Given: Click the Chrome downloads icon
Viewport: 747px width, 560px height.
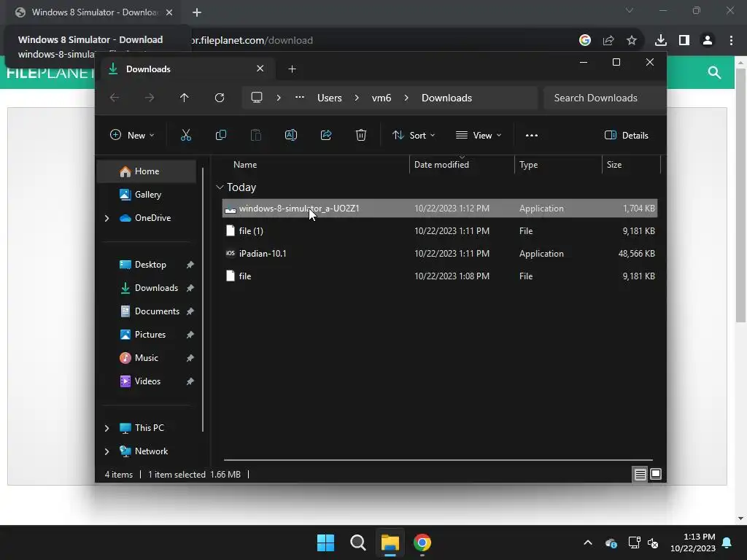Looking at the screenshot, I should 660,40.
